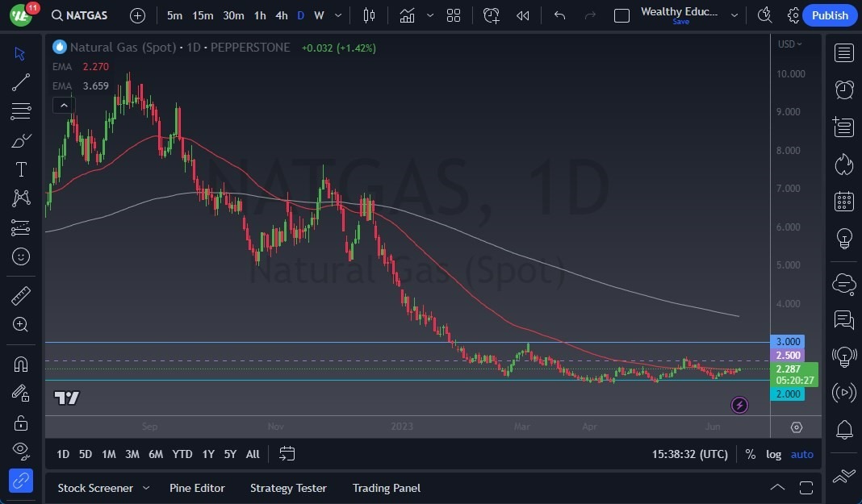This screenshot has height=504, width=862.
Task: Open the Fibonacci retracement tools
Action: (20, 111)
